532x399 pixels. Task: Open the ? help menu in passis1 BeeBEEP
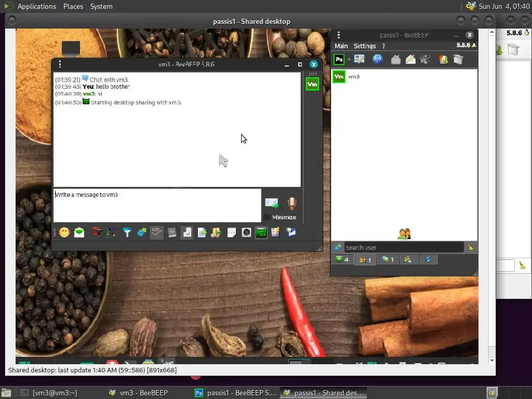(383, 46)
